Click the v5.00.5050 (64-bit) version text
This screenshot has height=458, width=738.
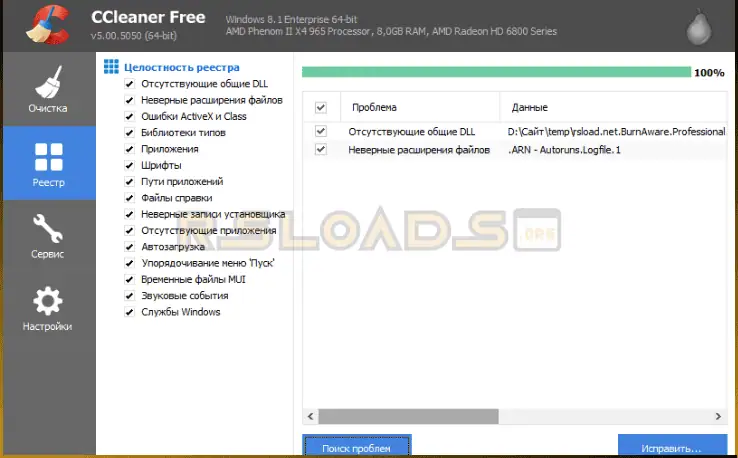tap(134, 36)
